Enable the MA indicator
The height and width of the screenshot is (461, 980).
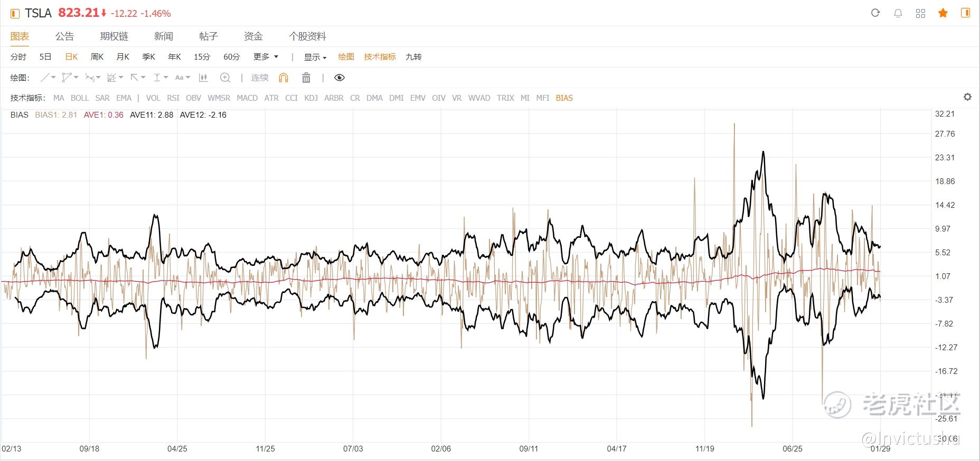(59, 98)
